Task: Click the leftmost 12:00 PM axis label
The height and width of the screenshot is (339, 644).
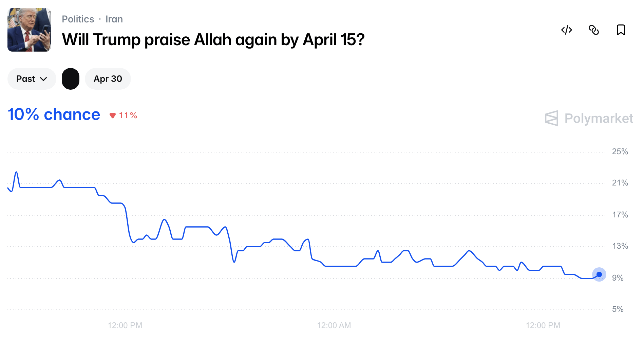Action: [x=125, y=325]
